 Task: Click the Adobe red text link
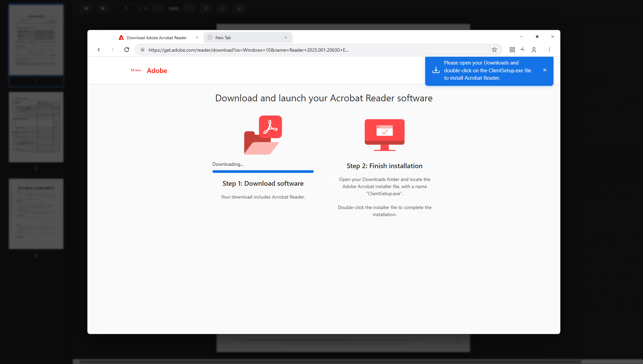(x=157, y=71)
